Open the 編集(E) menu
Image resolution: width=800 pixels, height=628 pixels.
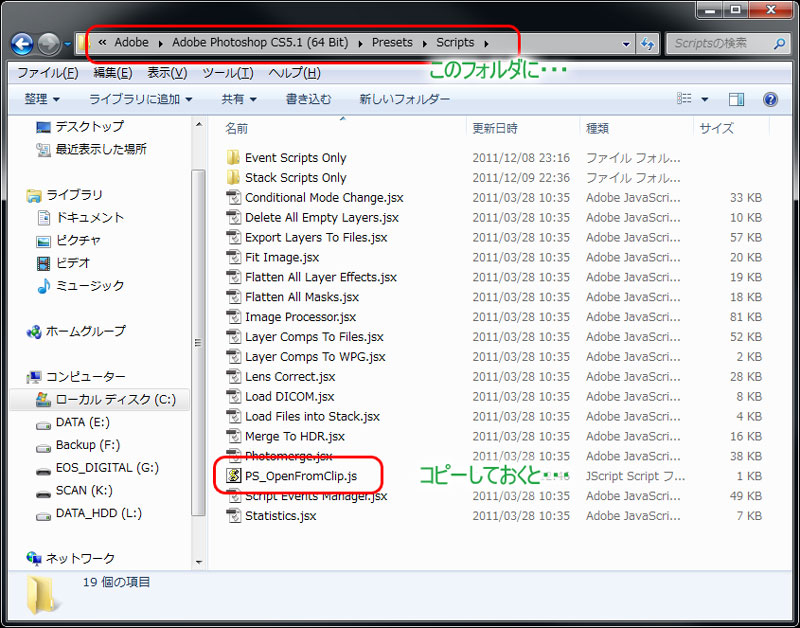click(x=113, y=73)
